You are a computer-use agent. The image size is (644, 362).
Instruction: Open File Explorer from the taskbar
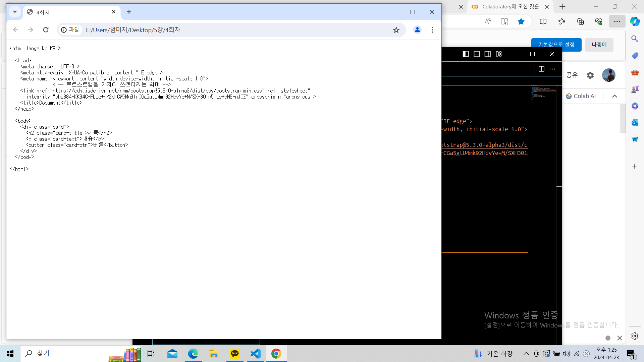(214, 354)
